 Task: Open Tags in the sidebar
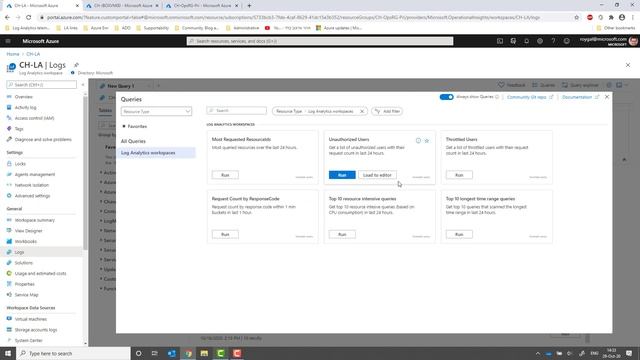tap(19, 129)
